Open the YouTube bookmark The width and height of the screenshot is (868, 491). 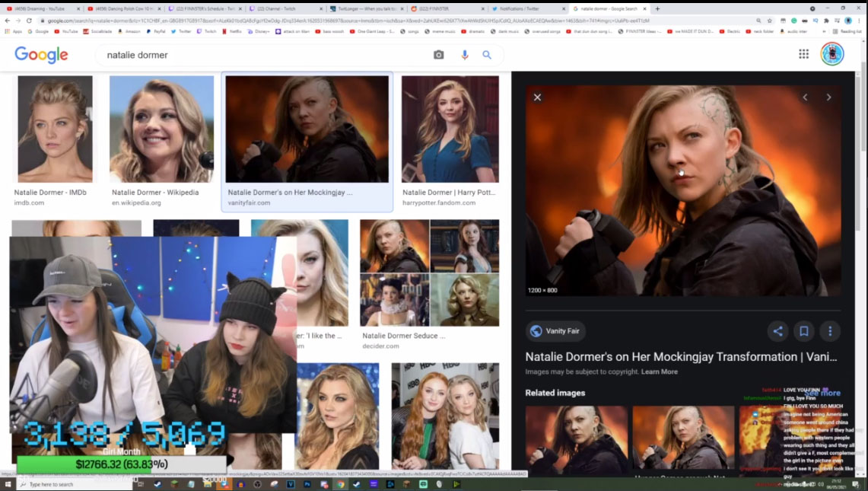pos(66,31)
